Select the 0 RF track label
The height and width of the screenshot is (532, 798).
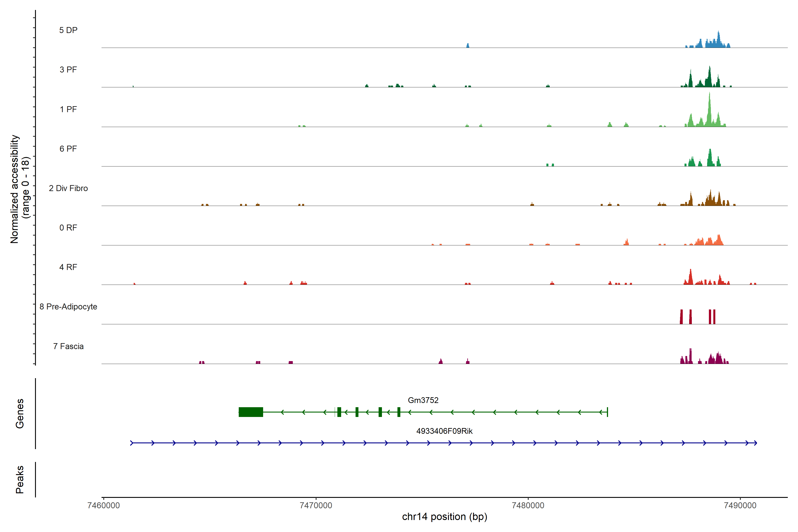coord(68,228)
